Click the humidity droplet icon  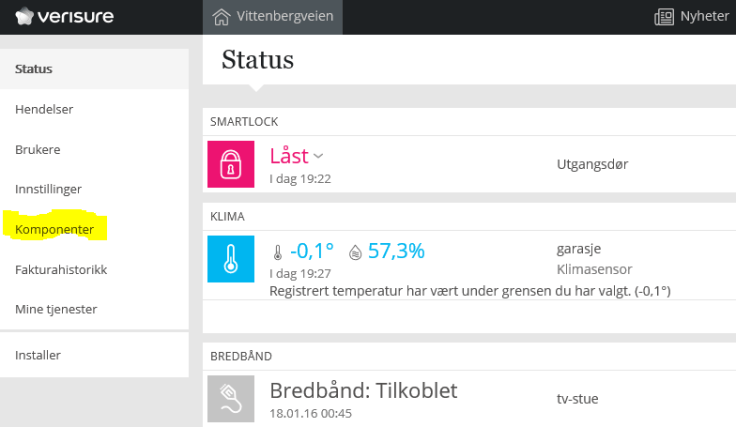coord(355,253)
